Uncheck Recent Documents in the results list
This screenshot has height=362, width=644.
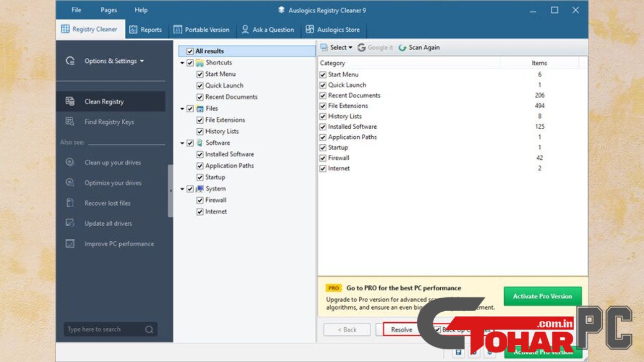tap(323, 96)
